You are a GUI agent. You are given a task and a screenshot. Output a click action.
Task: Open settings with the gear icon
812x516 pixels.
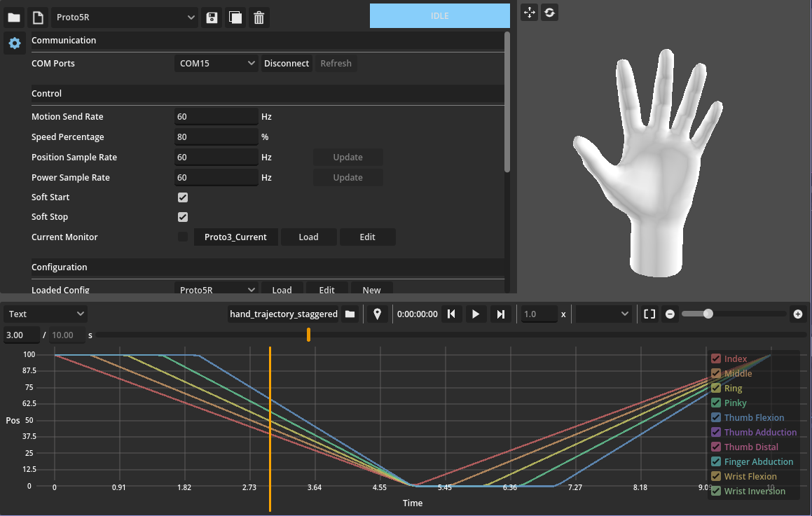pyautogui.click(x=14, y=43)
